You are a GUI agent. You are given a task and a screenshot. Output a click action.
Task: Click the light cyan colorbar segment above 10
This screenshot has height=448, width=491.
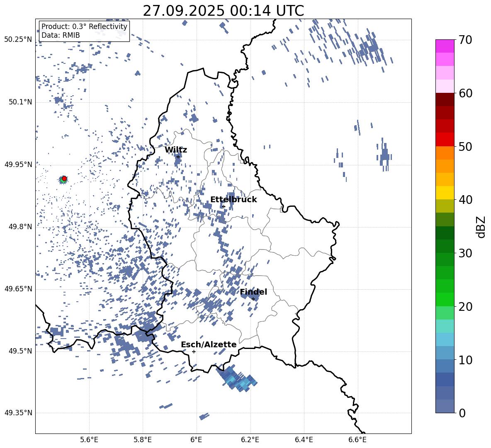[445, 339]
